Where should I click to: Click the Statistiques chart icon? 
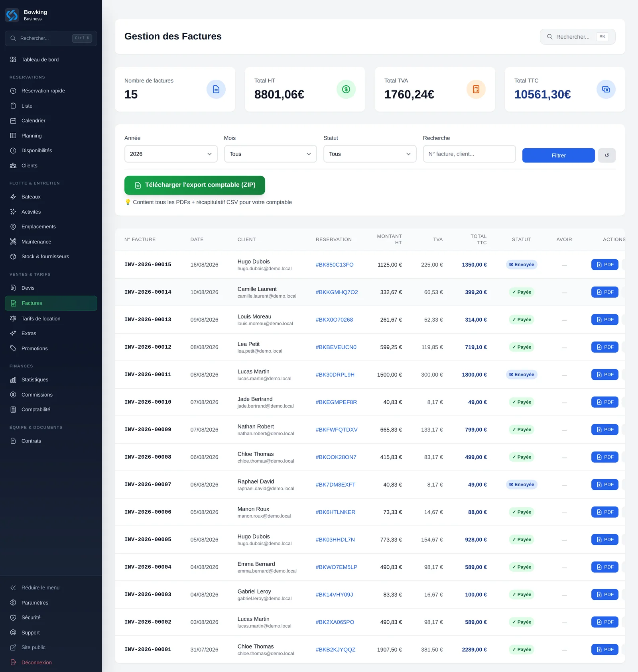13,379
